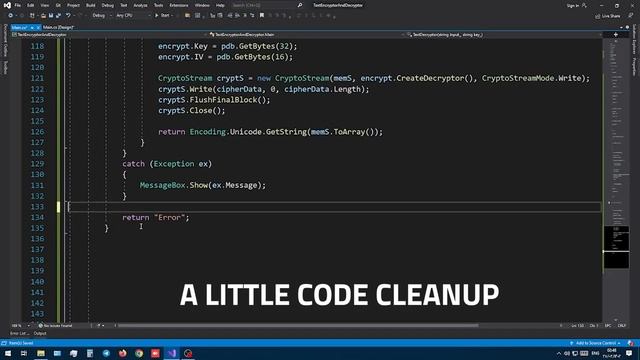Open Chrome from the taskbar
The width and height of the screenshot is (640, 360).
pyautogui.click(x=139, y=353)
